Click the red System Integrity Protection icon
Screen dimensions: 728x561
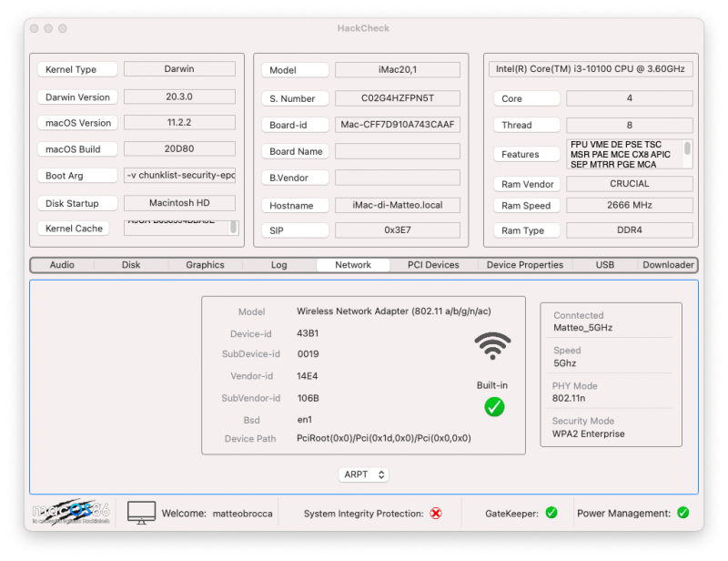click(x=436, y=514)
